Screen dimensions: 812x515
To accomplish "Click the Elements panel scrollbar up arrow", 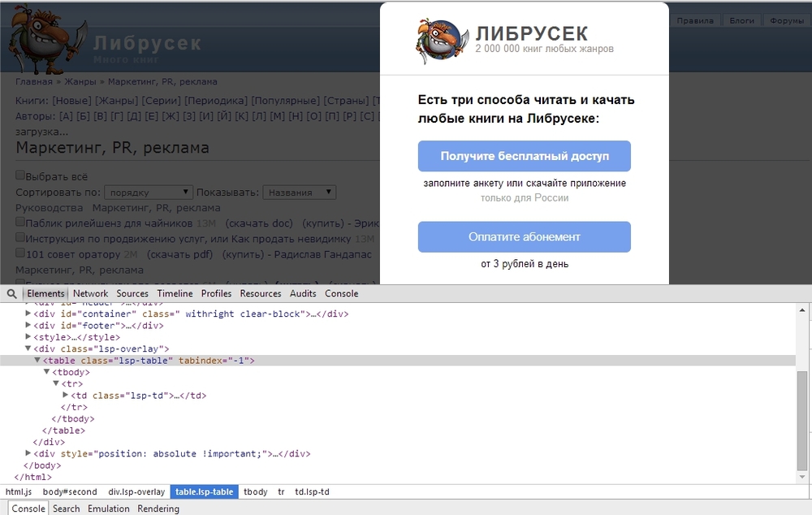I will coord(803,309).
